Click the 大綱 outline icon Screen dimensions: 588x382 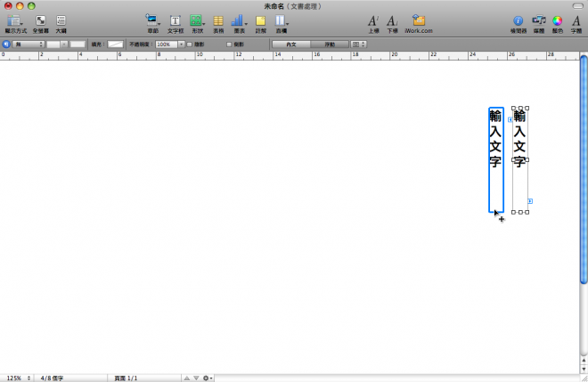(x=61, y=20)
